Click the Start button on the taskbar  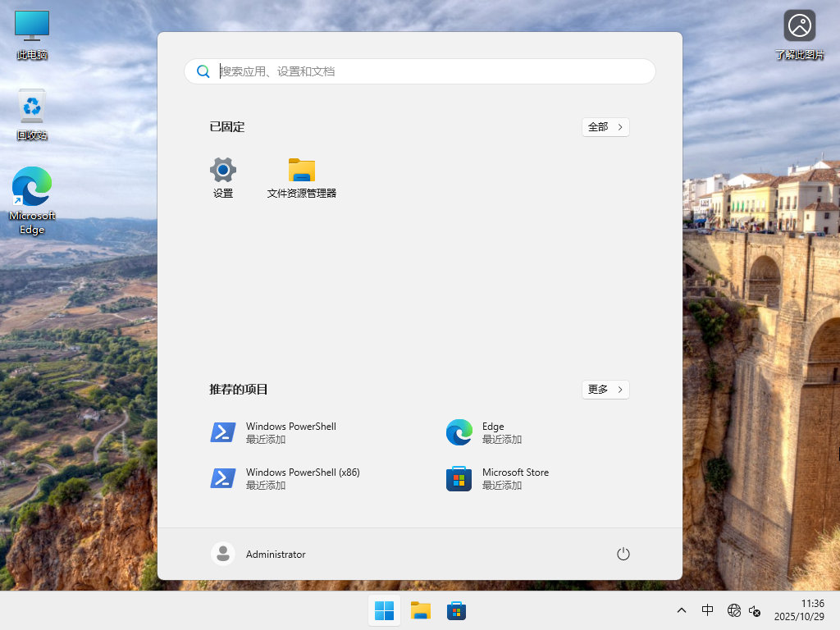coord(384,610)
